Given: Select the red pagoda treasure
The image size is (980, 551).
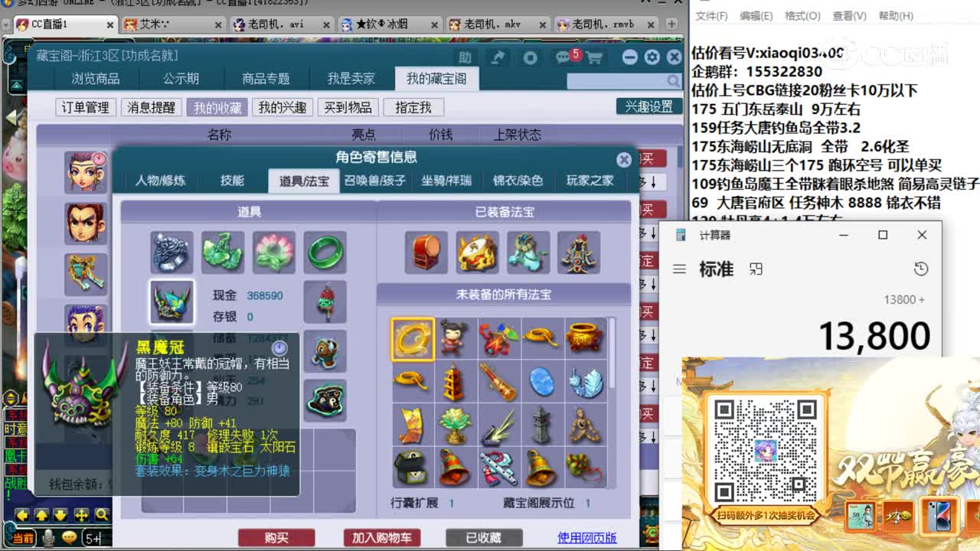Looking at the screenshot, I should [x=455, y=382].
